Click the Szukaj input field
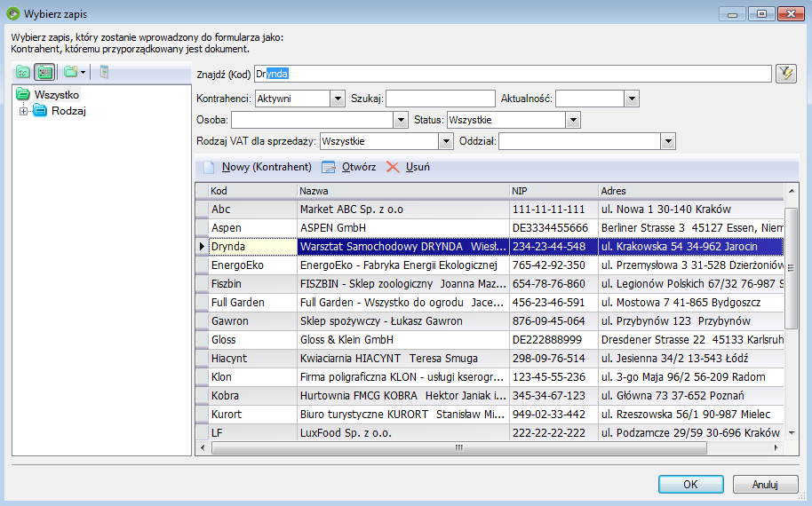Image resolution: width=812 pixels, height=506 pixels. coord(440,99)
